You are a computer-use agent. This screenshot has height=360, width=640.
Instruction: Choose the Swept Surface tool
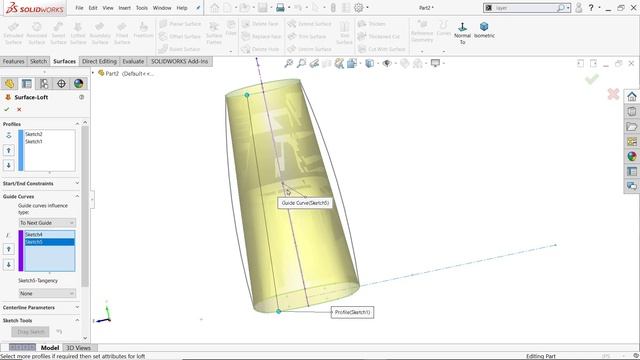[58, 33]
